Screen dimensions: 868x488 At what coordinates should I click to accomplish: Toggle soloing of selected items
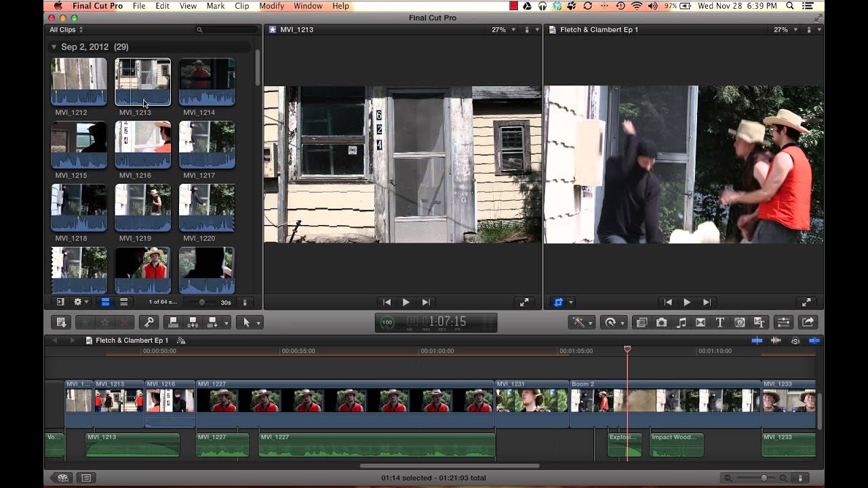tap(795, 340)
